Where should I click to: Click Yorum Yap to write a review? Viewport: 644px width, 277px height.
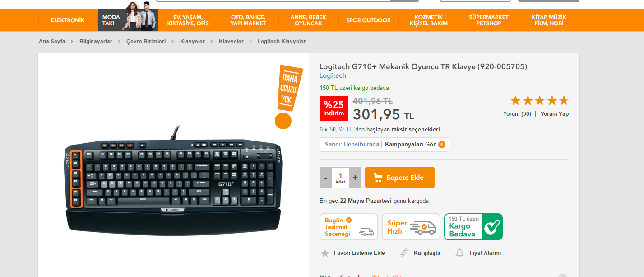tap(555, 114)
